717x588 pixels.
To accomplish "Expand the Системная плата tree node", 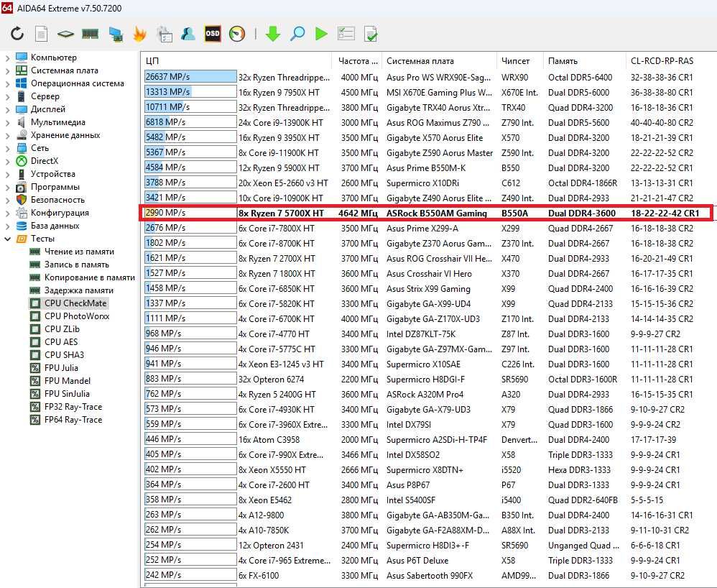I will (x=7, y=70).
